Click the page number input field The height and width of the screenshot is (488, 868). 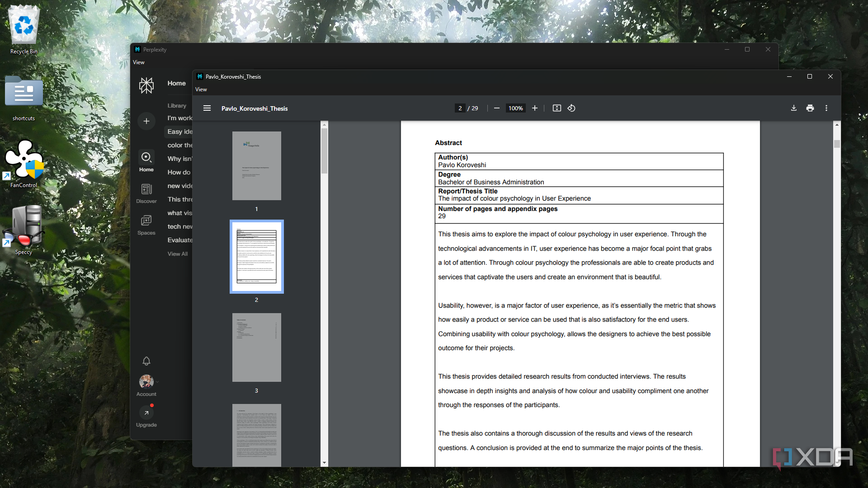[x=460, y=108]
